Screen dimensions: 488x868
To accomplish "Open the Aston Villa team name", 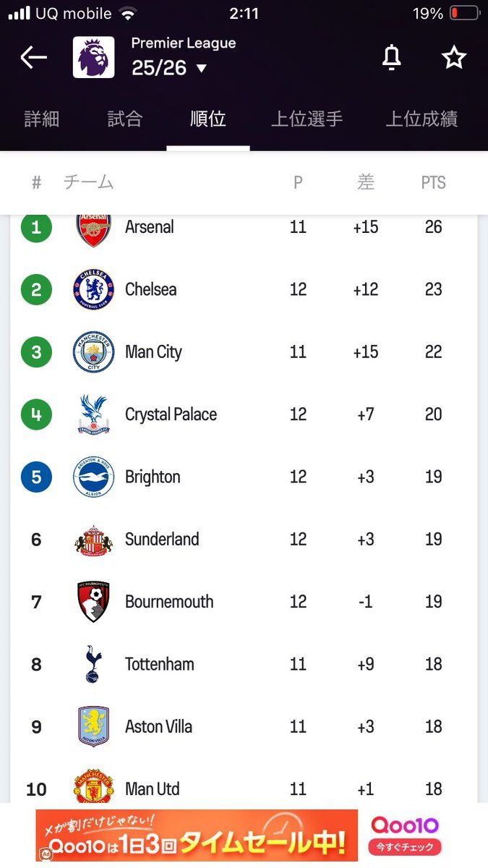I will pos(158,727).
